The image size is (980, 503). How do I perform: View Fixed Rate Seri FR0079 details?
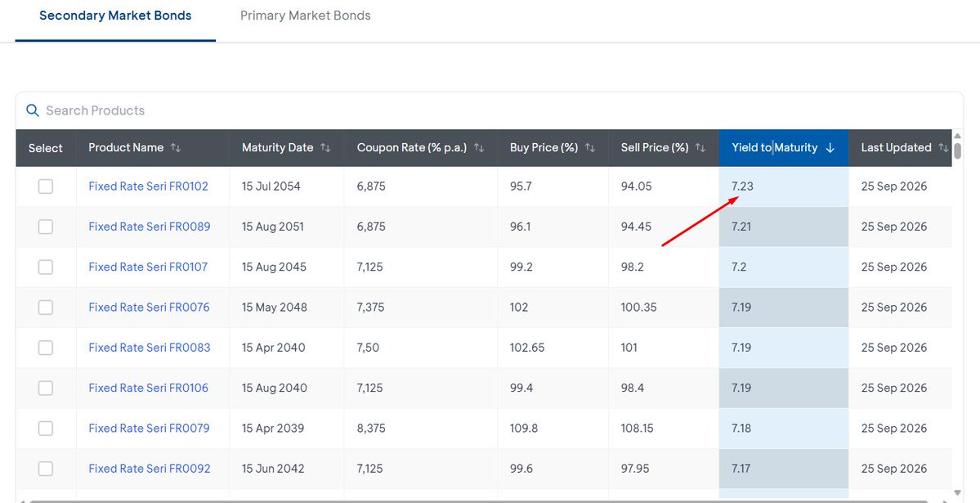(x=150, y=429)
